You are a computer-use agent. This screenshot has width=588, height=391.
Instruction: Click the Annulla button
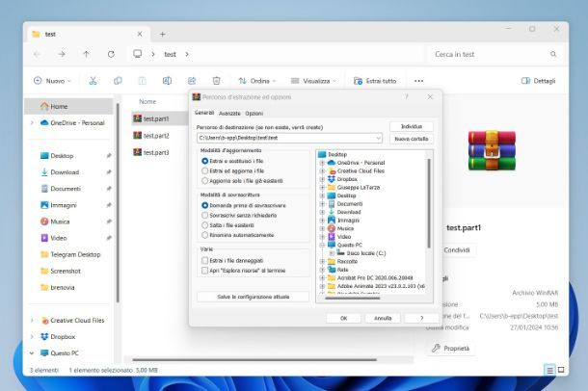click(383, 318)
